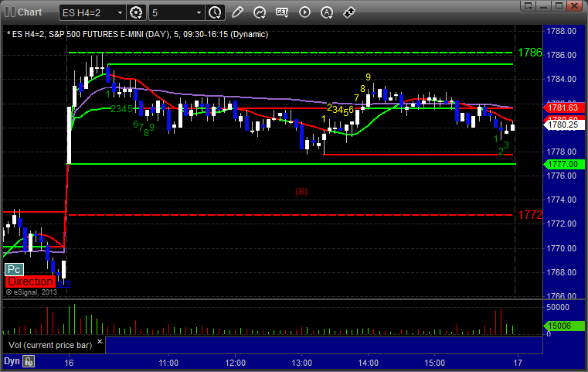This screenshot has width=588, height=372.
Task: Click the red 1772 level label
Action: pyautogui.click(x=530, y=215)
